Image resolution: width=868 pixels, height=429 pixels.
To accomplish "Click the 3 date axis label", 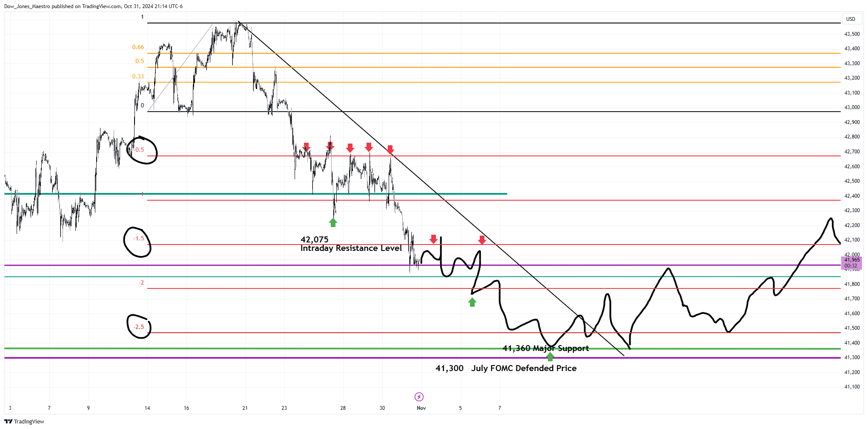I will 10,408.
